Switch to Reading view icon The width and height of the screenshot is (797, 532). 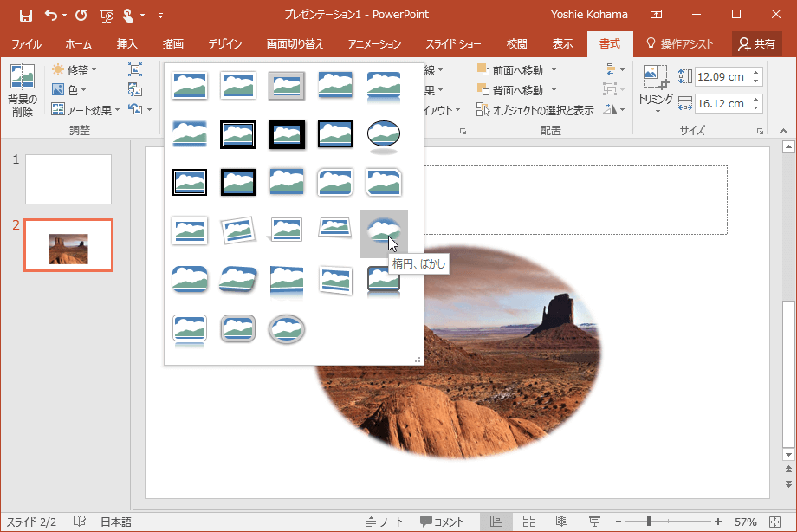click(561, 522)
